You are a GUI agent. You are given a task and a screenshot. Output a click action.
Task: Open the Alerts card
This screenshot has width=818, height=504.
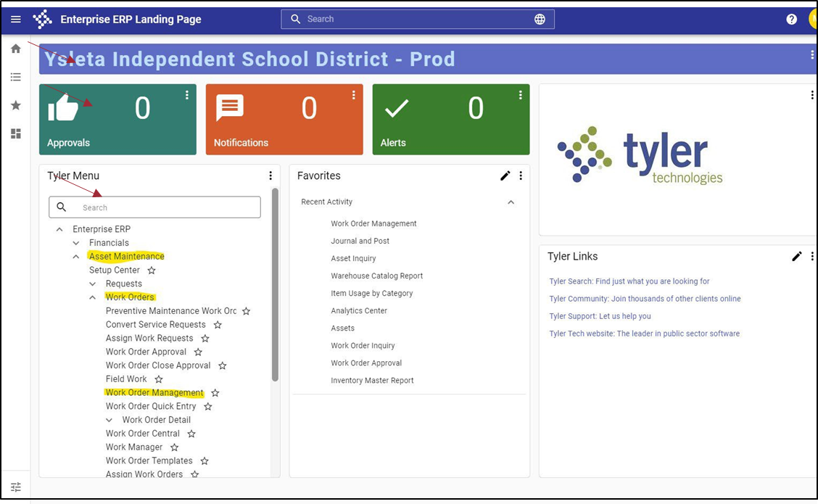pyautogui.click(x=451, y=120)
